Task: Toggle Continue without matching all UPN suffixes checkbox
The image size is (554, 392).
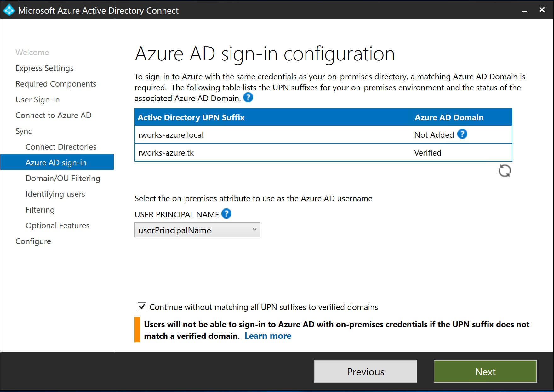Action: (x=142, y=306)
